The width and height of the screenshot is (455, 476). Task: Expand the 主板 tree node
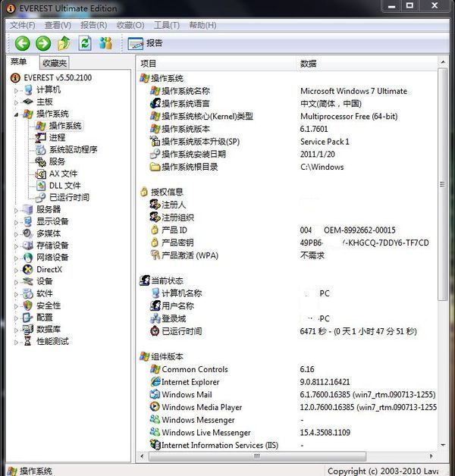(x=16, y=102)
